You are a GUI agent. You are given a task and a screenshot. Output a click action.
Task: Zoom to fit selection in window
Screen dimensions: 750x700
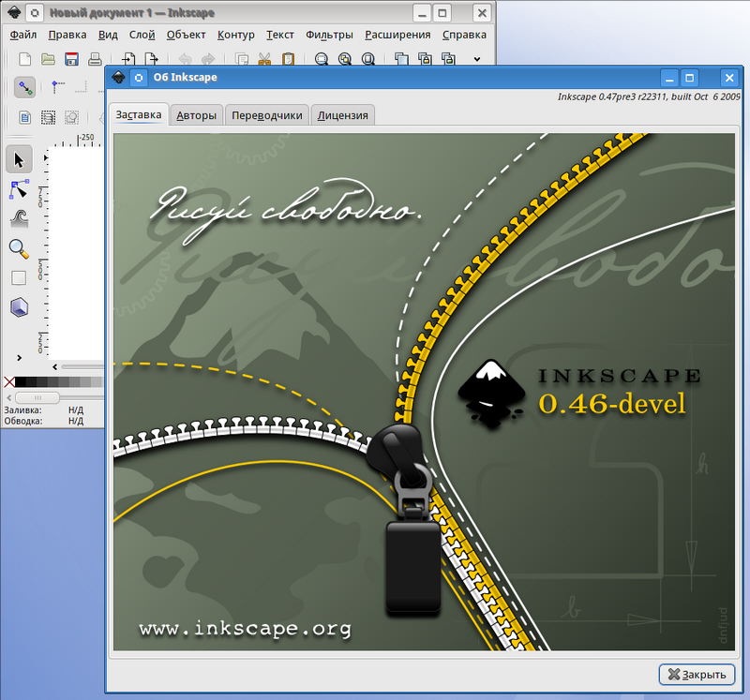coord(322,59)
